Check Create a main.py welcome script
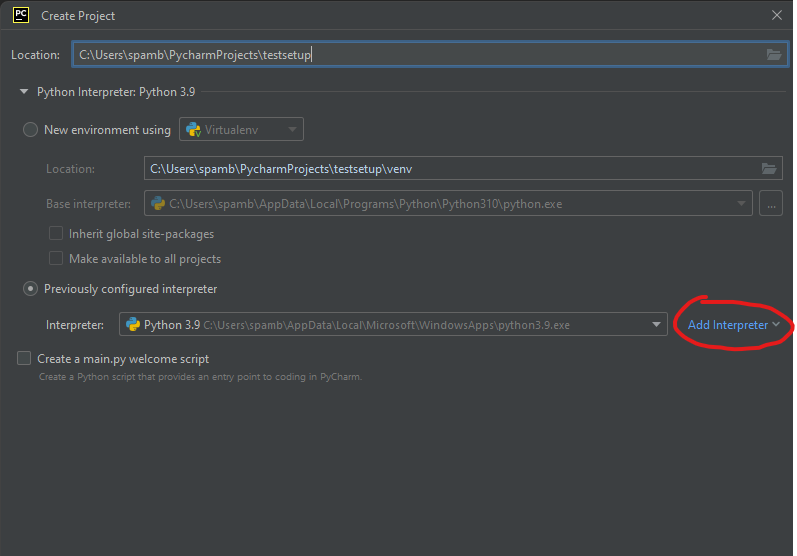This screenshot has height=556, width=797. (24, 358)
